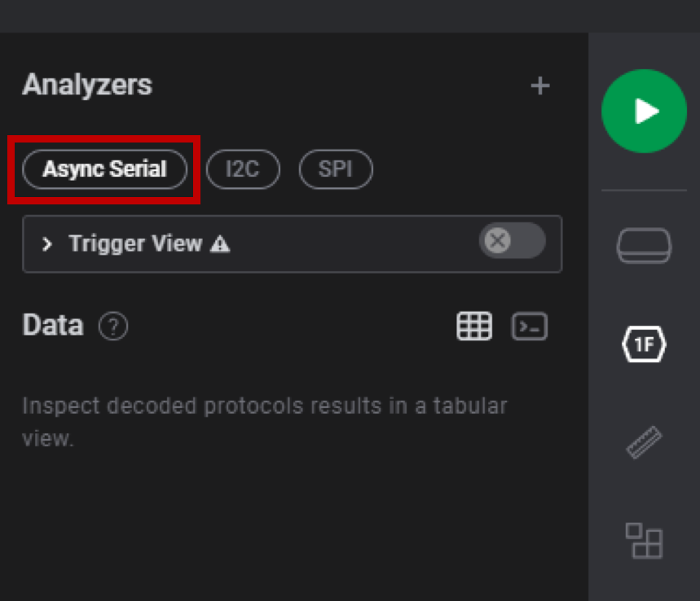Expand the Trigger View chevron

tap(47, 244)
